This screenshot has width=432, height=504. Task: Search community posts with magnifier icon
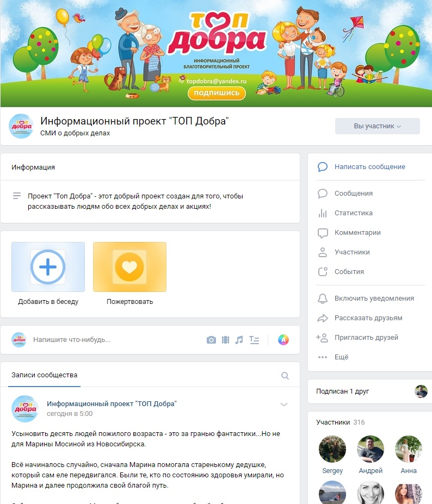point(285,376)
